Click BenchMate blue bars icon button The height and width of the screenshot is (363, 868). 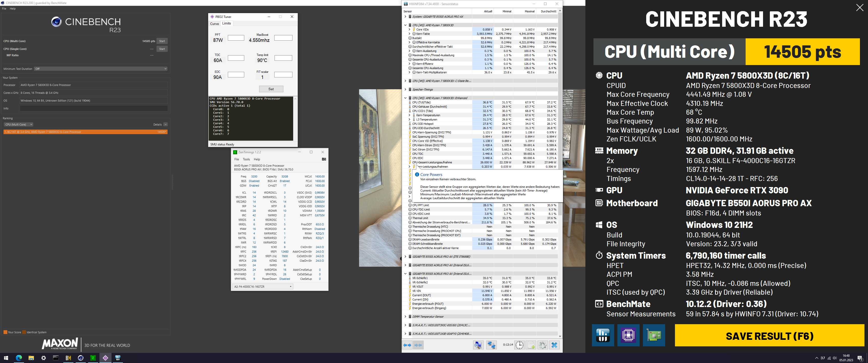[x=603, y=335]
